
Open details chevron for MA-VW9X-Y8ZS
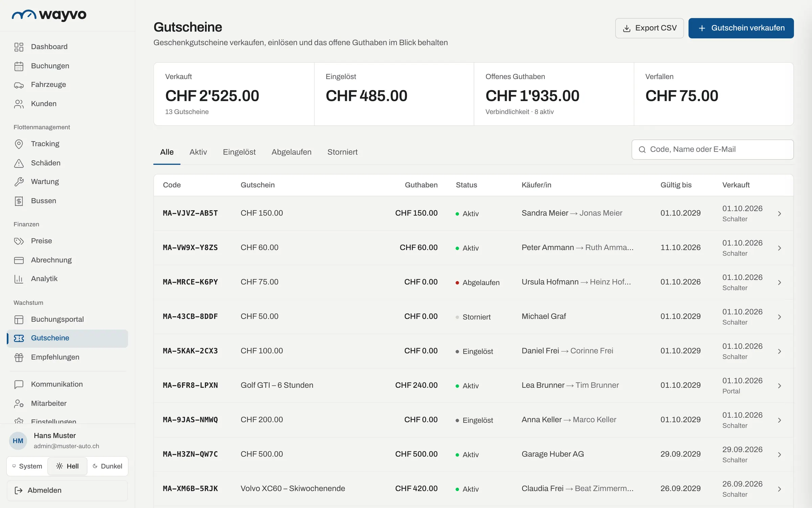click(780, 248)
